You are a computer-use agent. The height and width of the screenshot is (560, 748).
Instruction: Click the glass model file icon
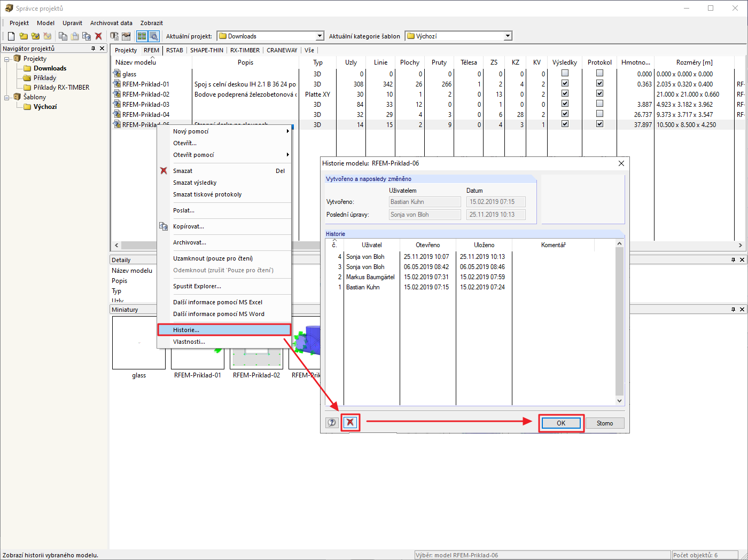117,74
